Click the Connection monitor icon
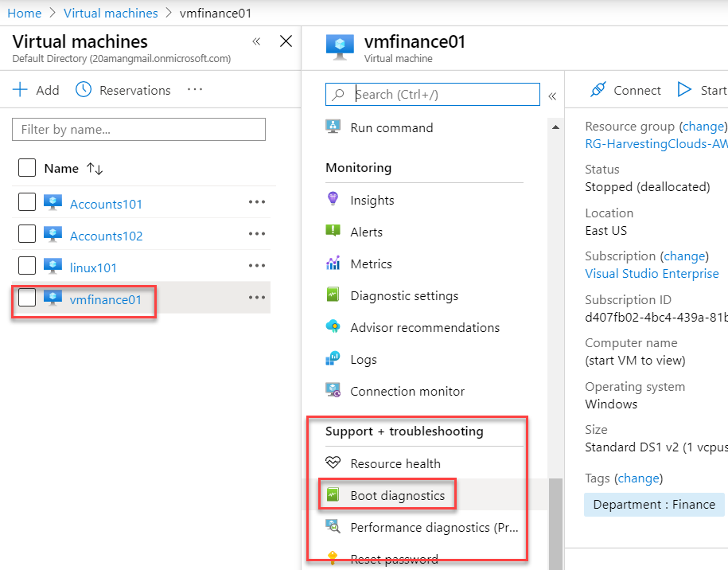The height and width of the screenshot is (570, 728). [x=333, y=390]
